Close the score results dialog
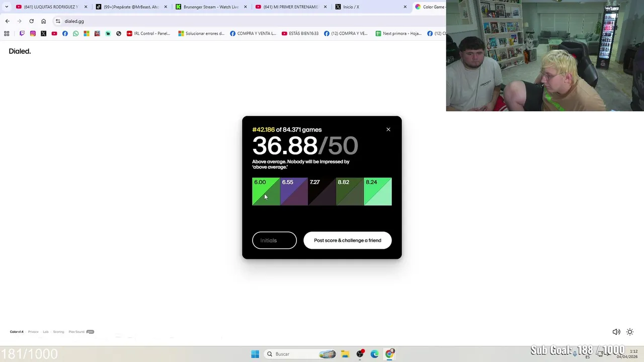Screen dimensions: 644x362 [x=388, y=130]
